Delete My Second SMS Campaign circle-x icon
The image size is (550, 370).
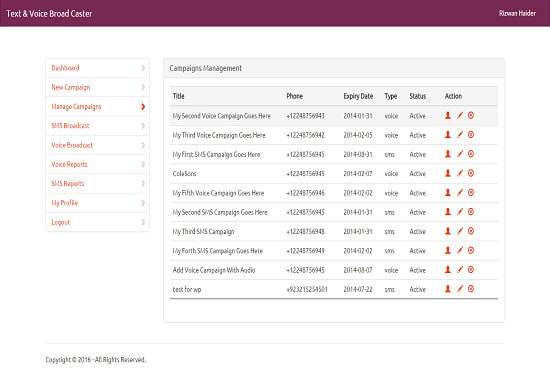click(471, 212)
